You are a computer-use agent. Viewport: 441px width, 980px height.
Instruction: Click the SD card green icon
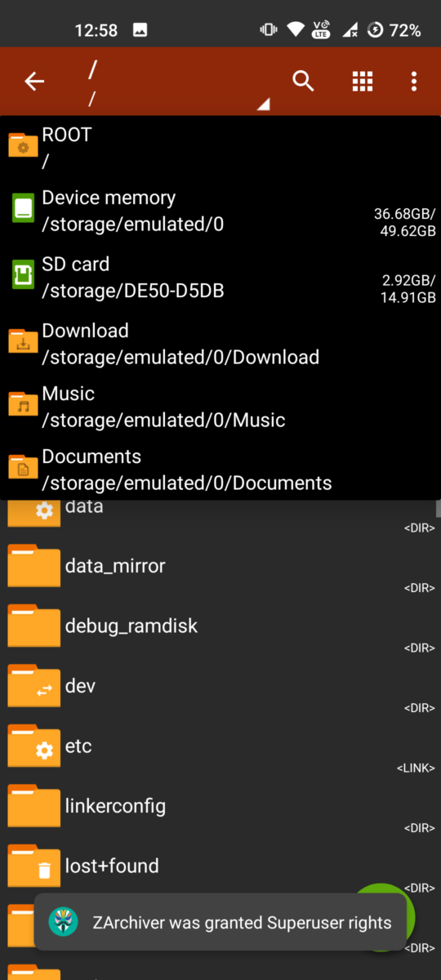click(23, 274)
